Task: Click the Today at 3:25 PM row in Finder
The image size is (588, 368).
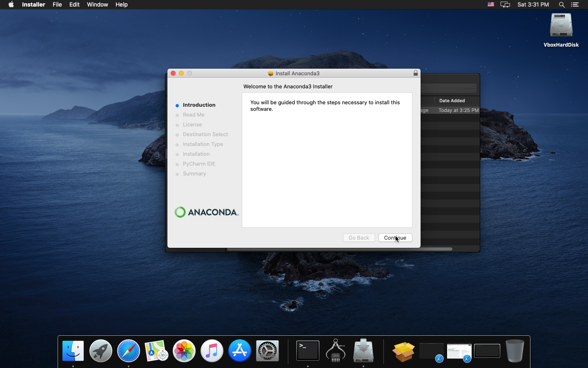Action: (x=458, y=110)
